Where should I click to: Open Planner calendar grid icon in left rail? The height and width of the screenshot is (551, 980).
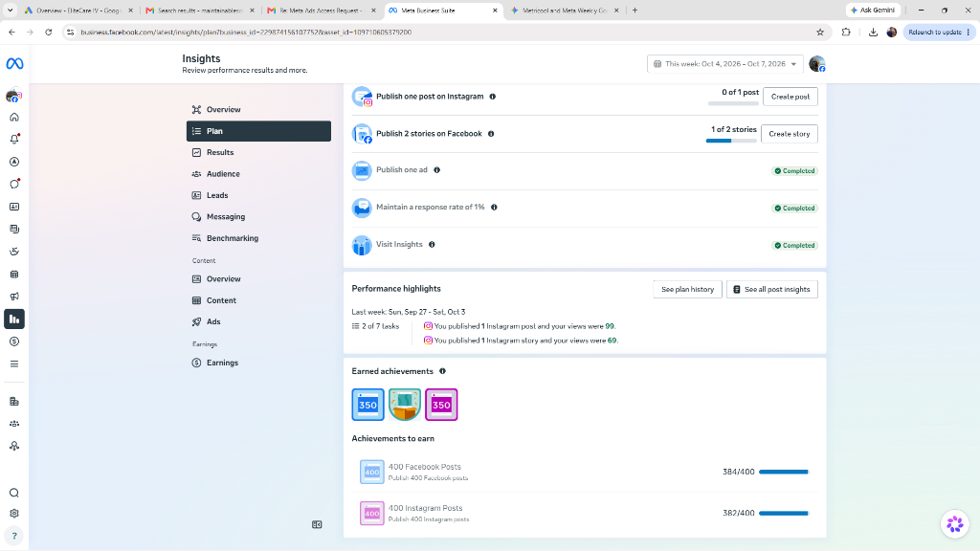pyautogui.click(x=14, y=275)
